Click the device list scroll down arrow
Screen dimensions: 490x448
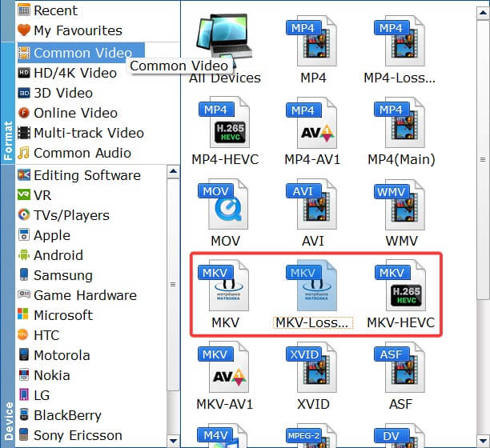(x=173, y=441)
